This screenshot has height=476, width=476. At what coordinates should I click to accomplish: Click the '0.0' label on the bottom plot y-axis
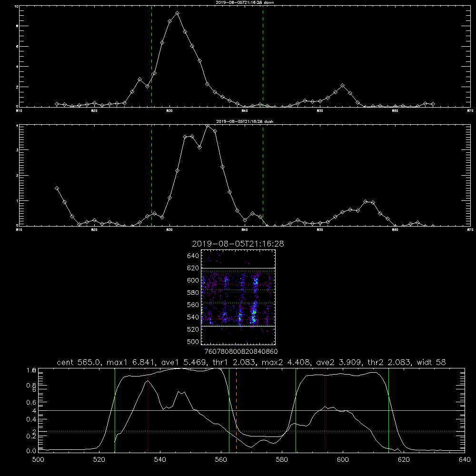(31, 451)
